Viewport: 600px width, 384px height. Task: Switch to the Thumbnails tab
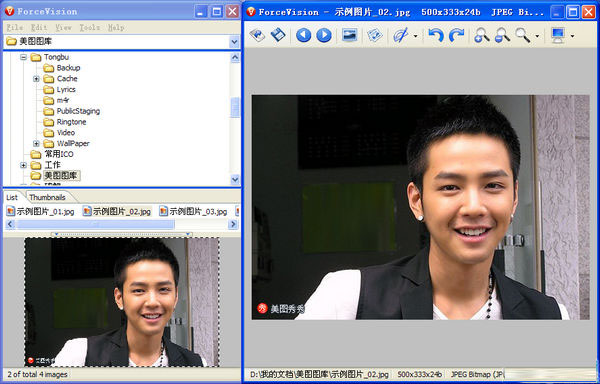47,197
